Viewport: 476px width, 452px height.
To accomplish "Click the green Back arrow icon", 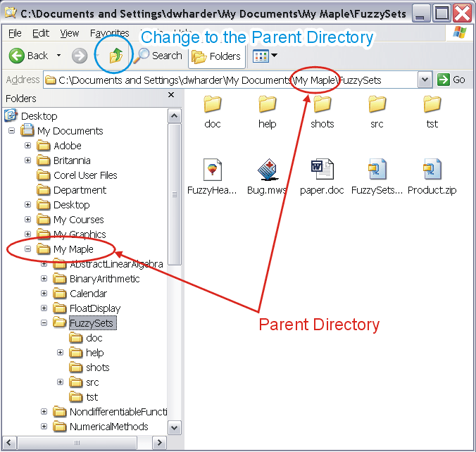I will [x=16, y=56].
